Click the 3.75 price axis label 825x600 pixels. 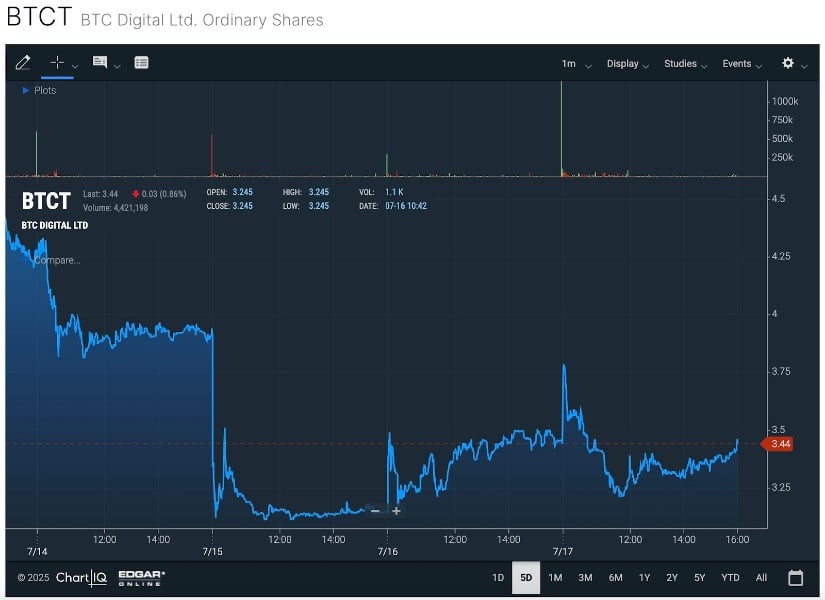(781, 372)
